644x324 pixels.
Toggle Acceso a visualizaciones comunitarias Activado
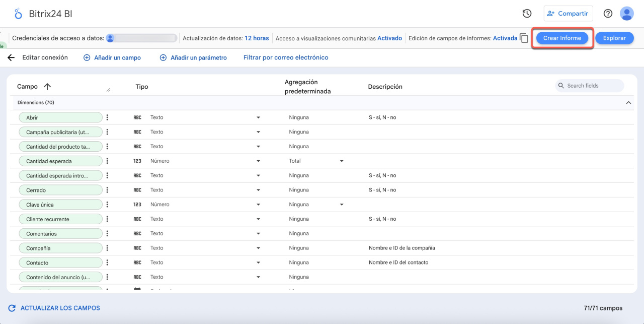coord(389,38)
